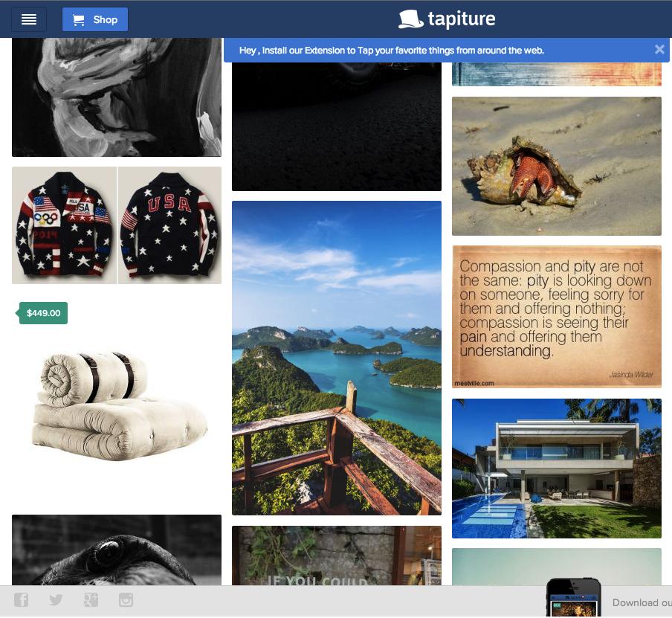Open the Google Plus icon in footer
This screenshot has height=618, width=672.
pos(91,599)
